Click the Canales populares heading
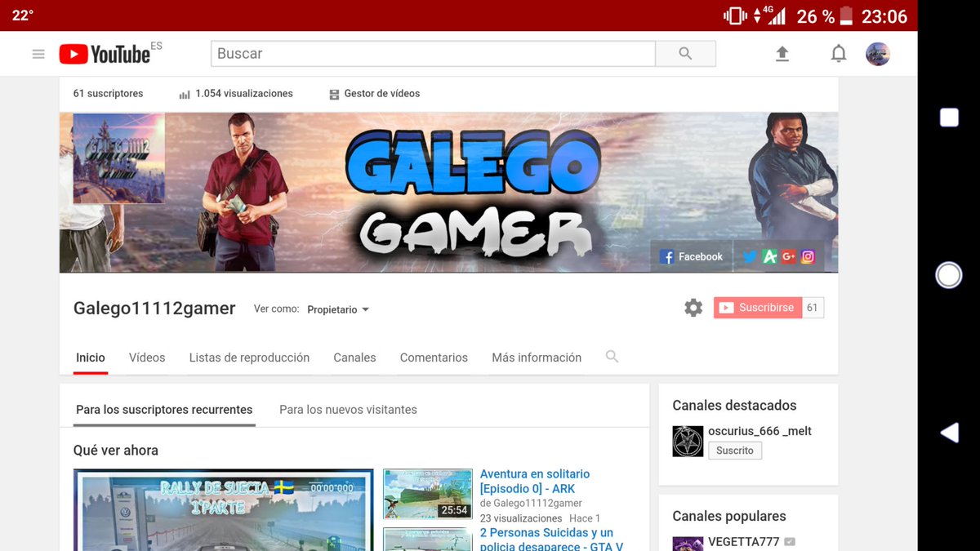Viewport: 980px width, 551px height. tap(729, 517)
